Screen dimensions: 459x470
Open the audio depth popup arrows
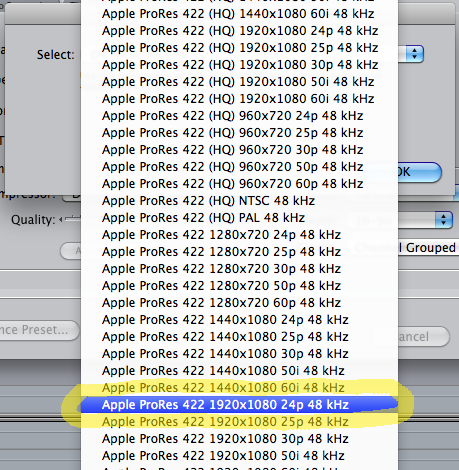point(443,220)
